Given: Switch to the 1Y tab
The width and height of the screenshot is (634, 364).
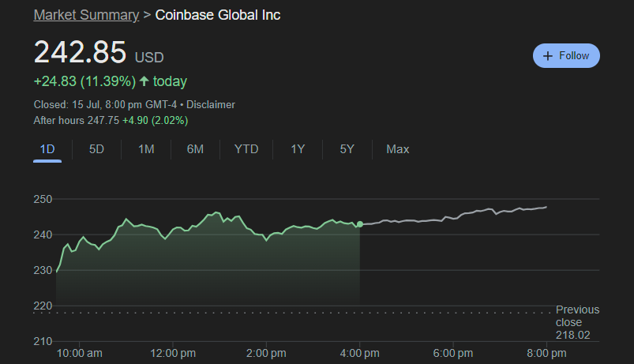Looking at the screenshot, I should point(298,149).
